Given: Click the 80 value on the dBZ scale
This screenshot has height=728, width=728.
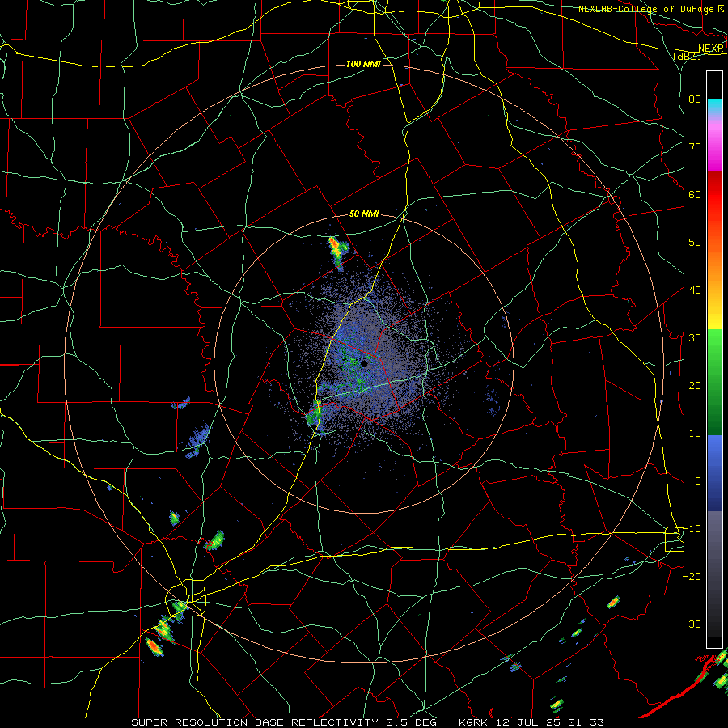Looking at the screenshot, I should [x=695, y=99].
